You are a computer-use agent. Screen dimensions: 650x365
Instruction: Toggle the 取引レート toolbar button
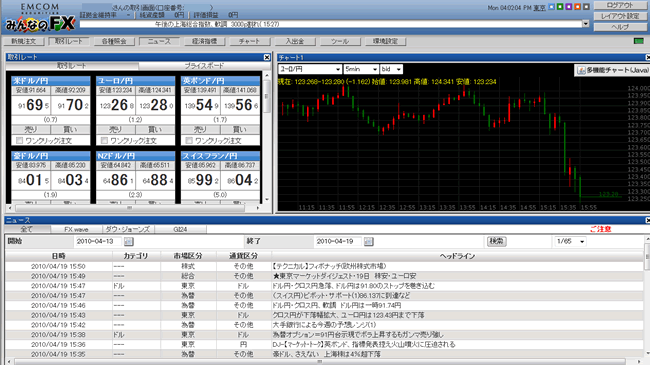(x=68, y=41)
